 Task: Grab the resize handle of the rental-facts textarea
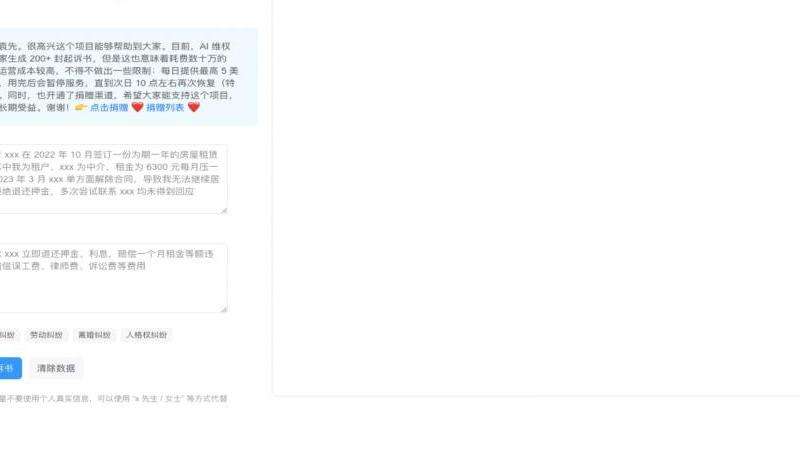(x=224, y=210)
